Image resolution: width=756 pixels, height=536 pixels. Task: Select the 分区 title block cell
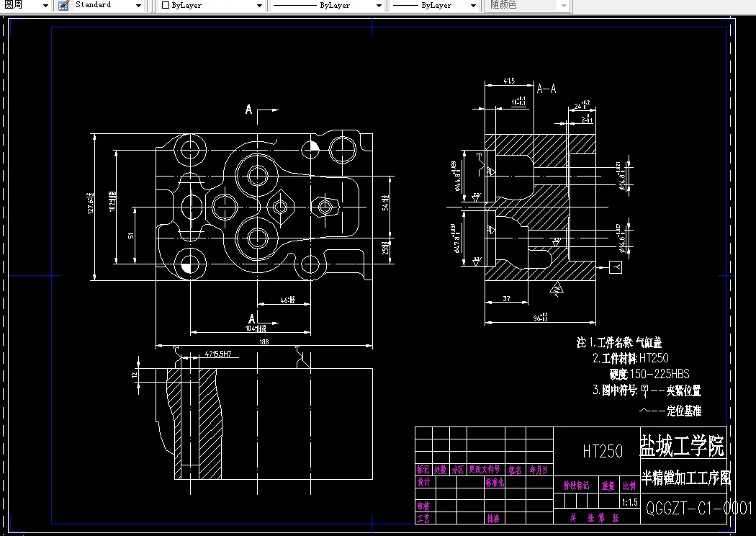[x=458, y=470]
